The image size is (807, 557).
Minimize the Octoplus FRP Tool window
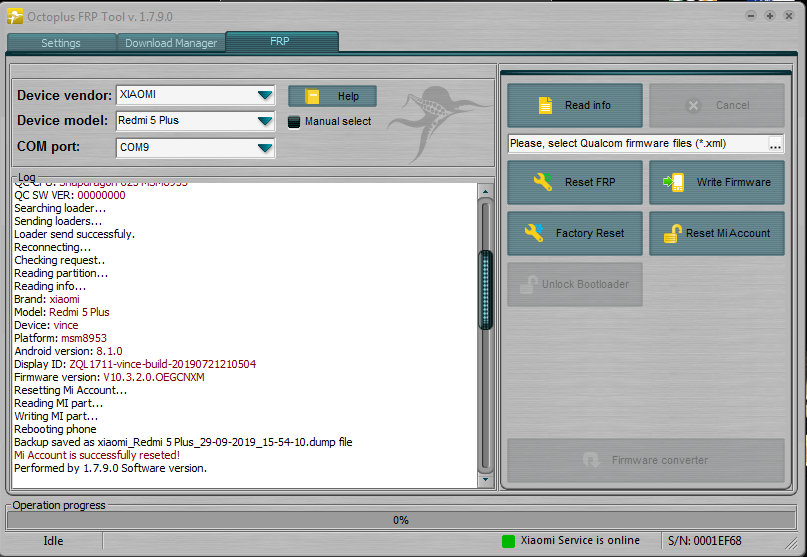(751, 16)
